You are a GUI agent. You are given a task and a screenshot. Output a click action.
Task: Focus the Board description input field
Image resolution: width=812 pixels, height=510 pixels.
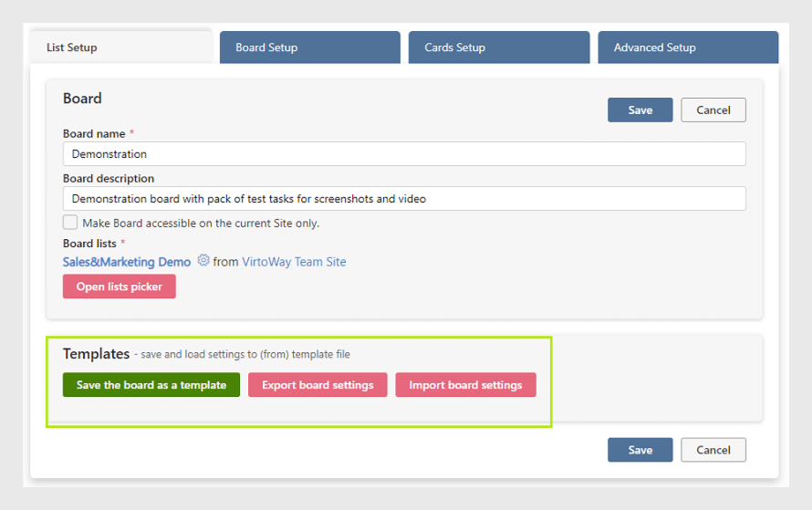click(404, 198)
